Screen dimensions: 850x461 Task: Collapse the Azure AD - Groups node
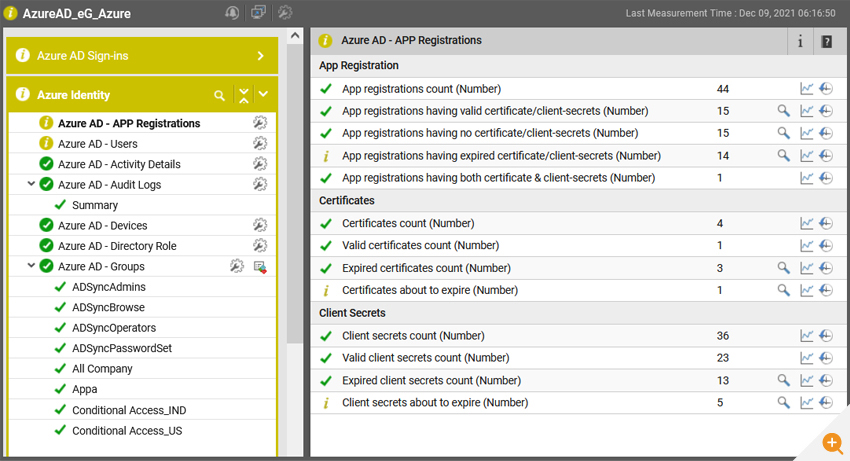(x=31, y=266)
